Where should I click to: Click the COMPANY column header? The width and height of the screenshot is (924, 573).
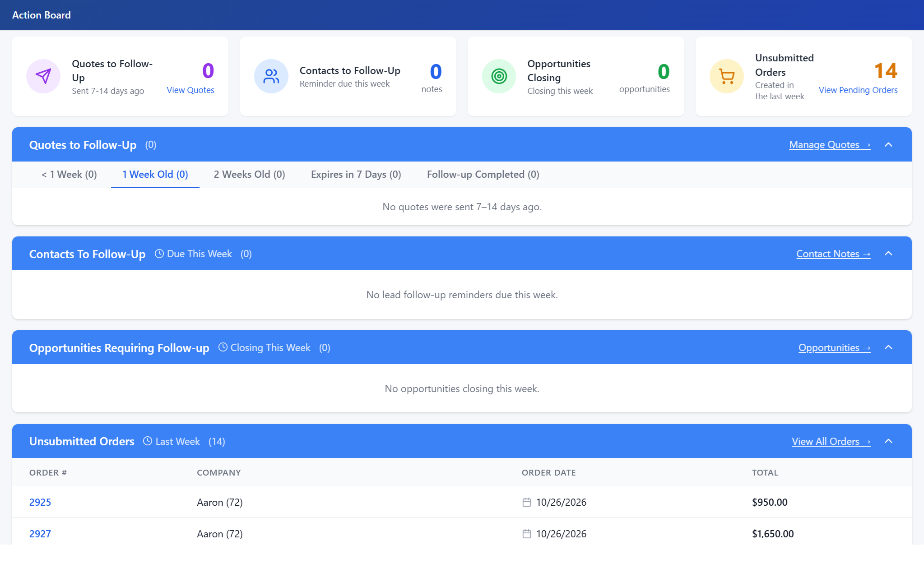pos(219,473)
